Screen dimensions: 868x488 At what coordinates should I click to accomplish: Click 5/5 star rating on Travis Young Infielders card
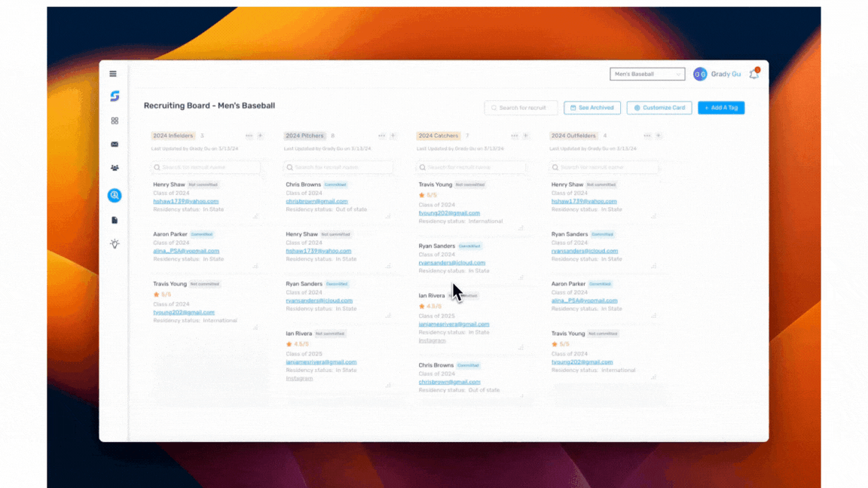pos(162,295)
